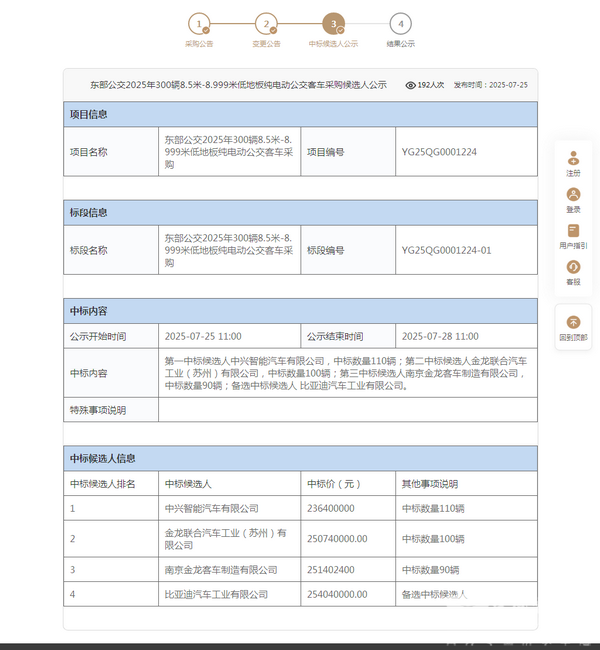The width and height of the screenshot is (600, 650).
Task: Select step 3 中标候选人公示 circle
Action: [333, 24]
